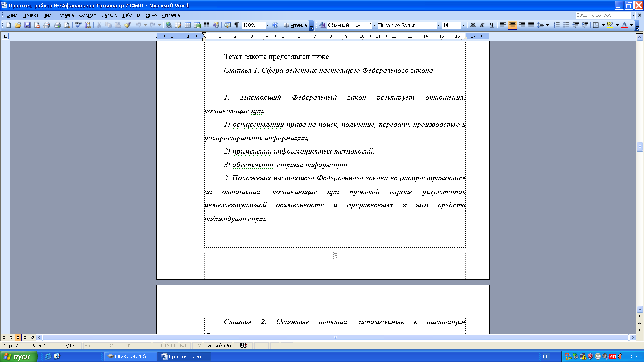Open the Columns layout button
Viewport: 644px width, 362px height.
(207, 25)
